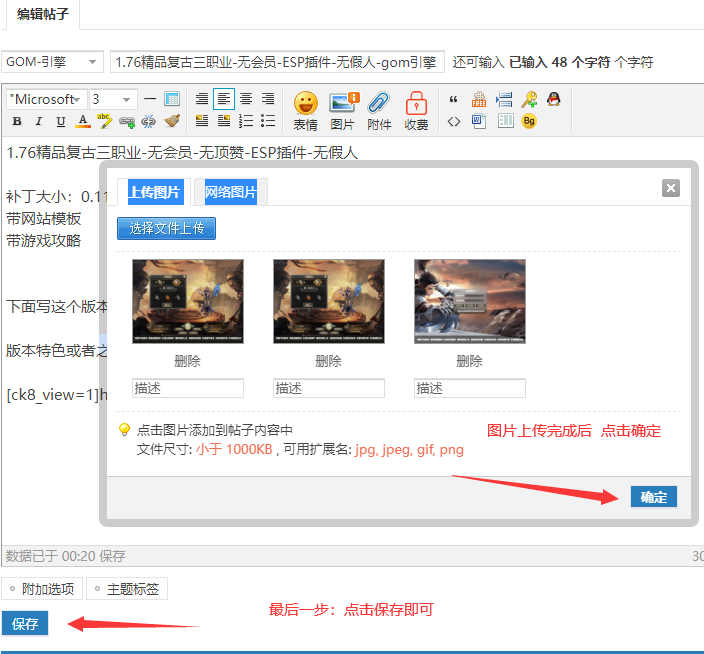The width and height of the screenshot is (704, 654).
Task: Toggle italic text formatting
Action: pyautogui.click(x=39, y=122)
